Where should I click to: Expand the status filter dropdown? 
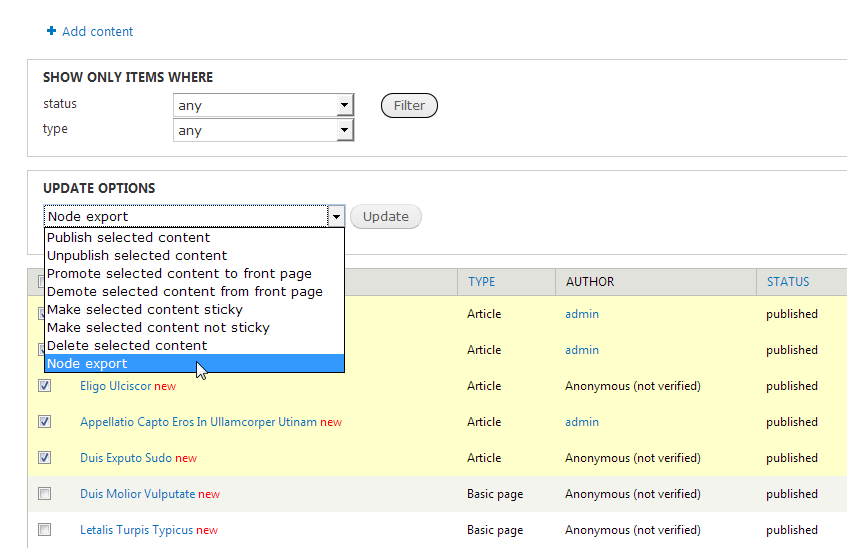click(344, 105)
